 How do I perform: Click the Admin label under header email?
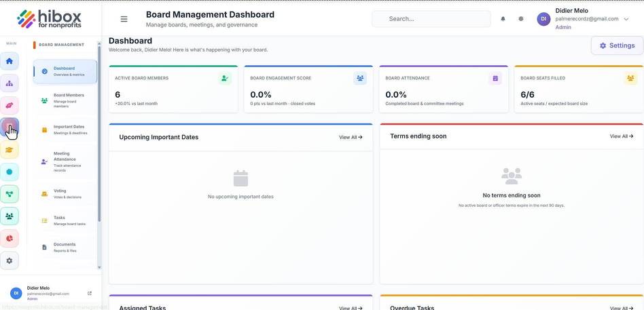point(563,28)
